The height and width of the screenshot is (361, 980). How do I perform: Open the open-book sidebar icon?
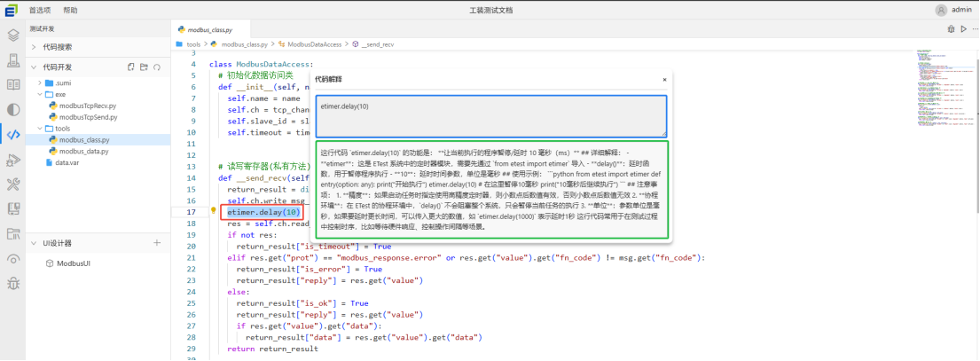[x=12, y=84]
